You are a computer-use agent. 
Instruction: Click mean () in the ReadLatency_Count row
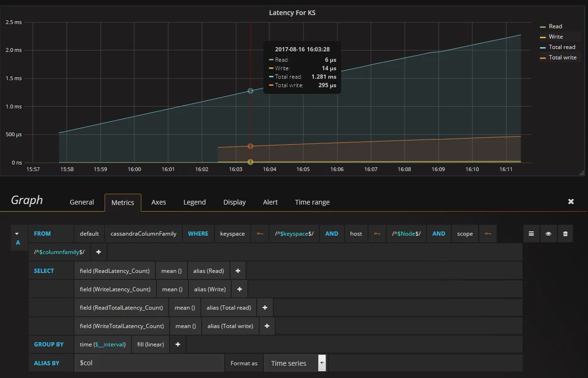click(171, 271)
